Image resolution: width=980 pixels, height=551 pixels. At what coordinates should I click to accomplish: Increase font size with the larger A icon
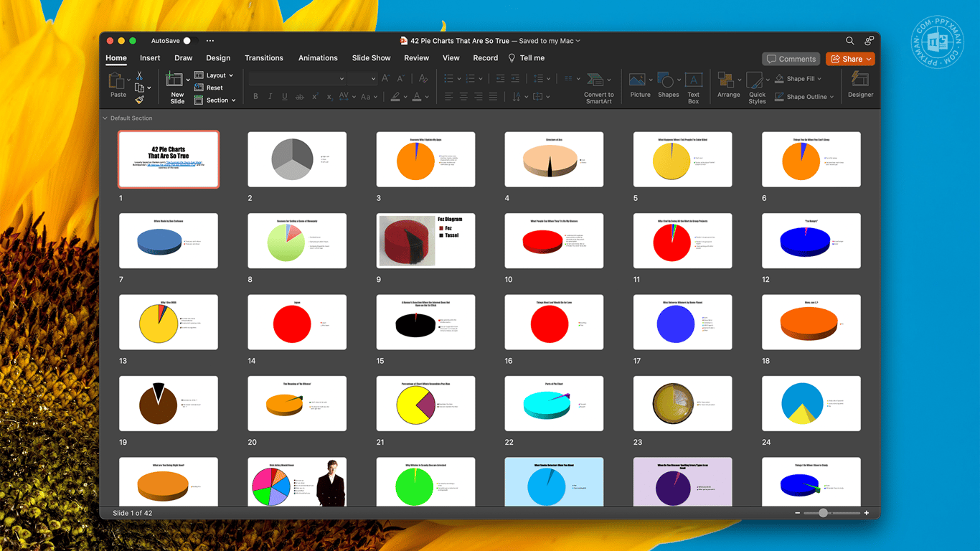[x=386, y=78]
